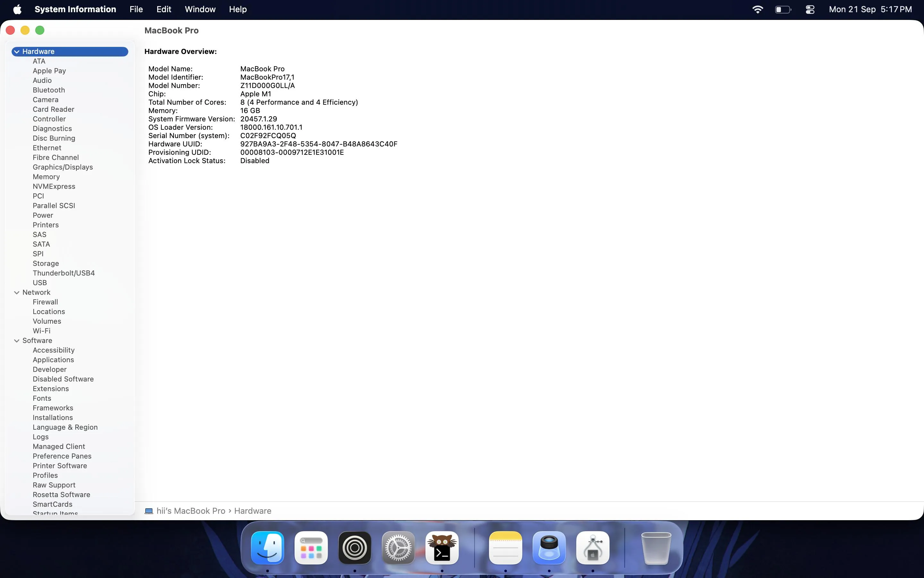Open the Apple menu
This screenshot has height=578, width=924.
coord(18,9)
